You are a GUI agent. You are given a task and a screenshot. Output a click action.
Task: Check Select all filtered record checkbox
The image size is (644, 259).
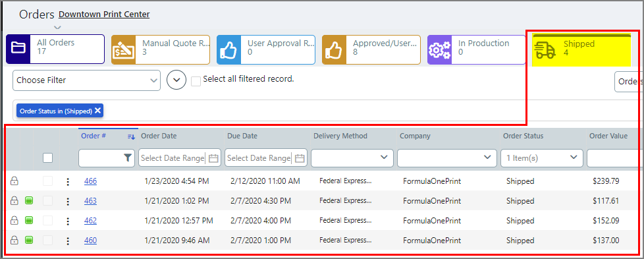pos(196,81)
